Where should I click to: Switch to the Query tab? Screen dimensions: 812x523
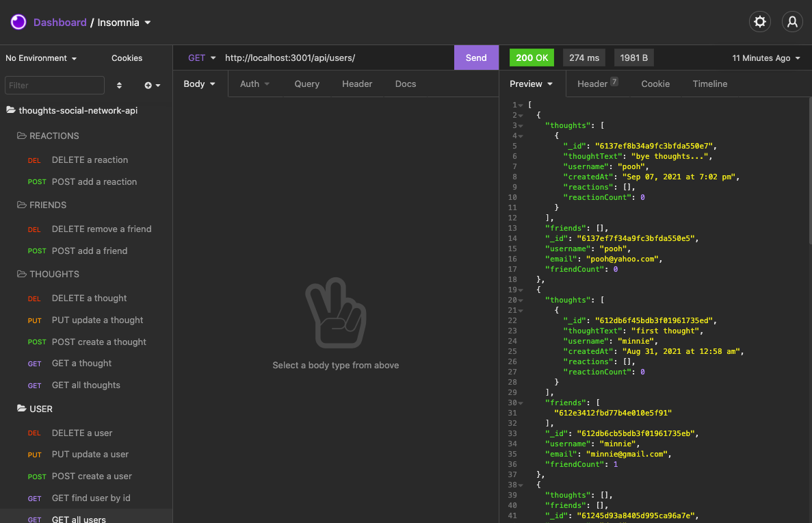coord(306,84)
